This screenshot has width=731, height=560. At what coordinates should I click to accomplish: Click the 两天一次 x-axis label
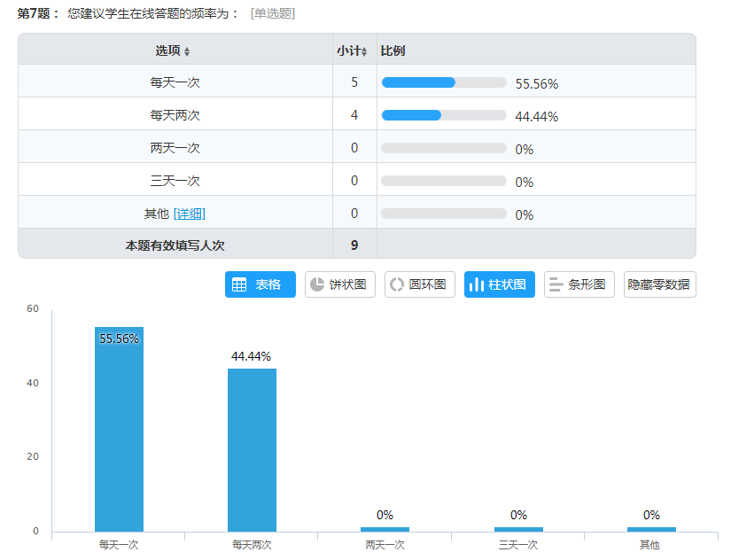click(385, 545)
